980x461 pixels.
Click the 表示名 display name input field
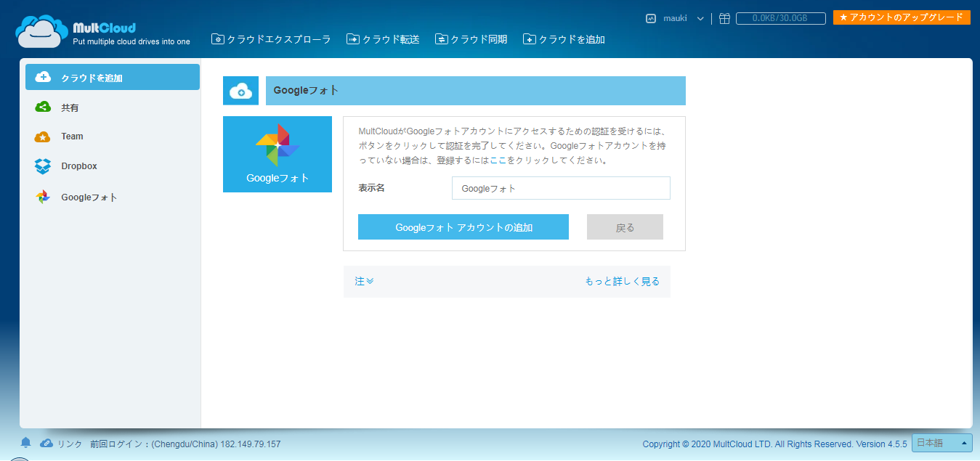(560, 188)
